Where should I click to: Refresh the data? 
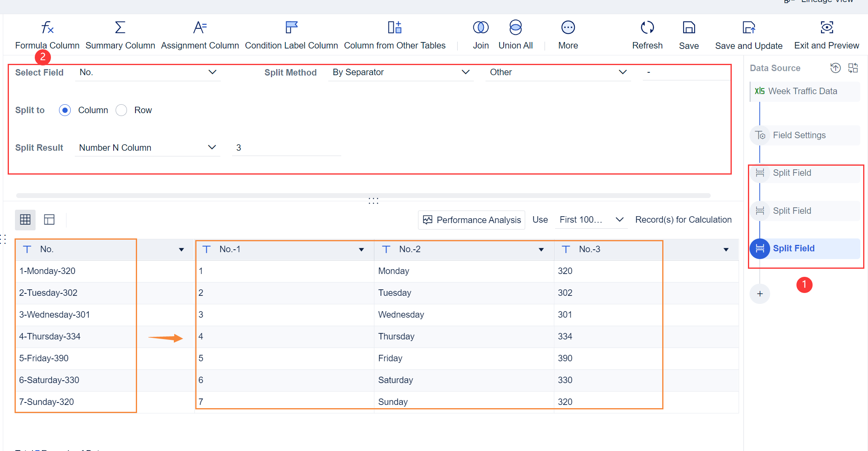click(647, 35)
